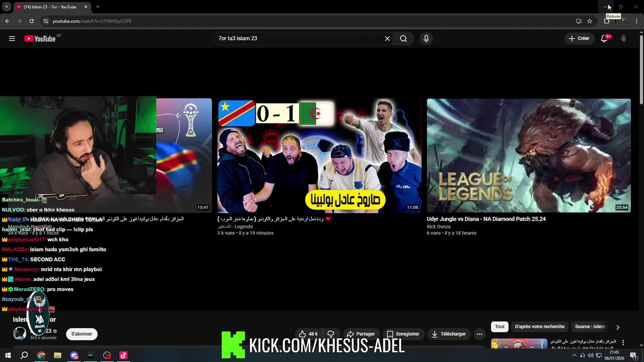This screenshot has height=362, width=644.
Task: Open the Windows Start menu
Action: (8, 355)
